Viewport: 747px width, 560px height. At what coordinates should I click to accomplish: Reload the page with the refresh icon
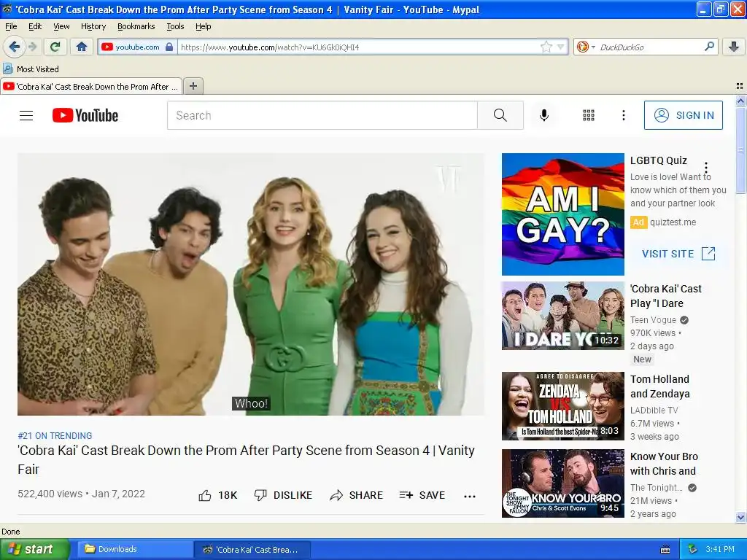[55, 47]
